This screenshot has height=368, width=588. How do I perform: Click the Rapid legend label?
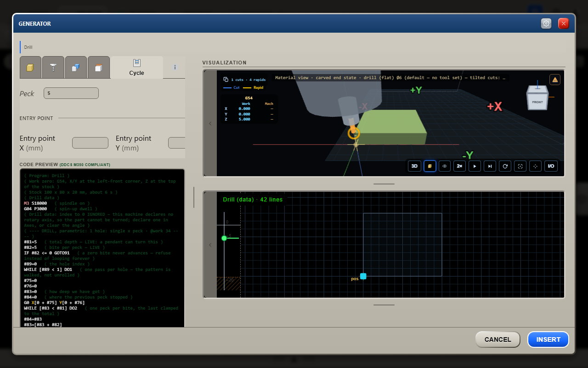pos(259,87)
